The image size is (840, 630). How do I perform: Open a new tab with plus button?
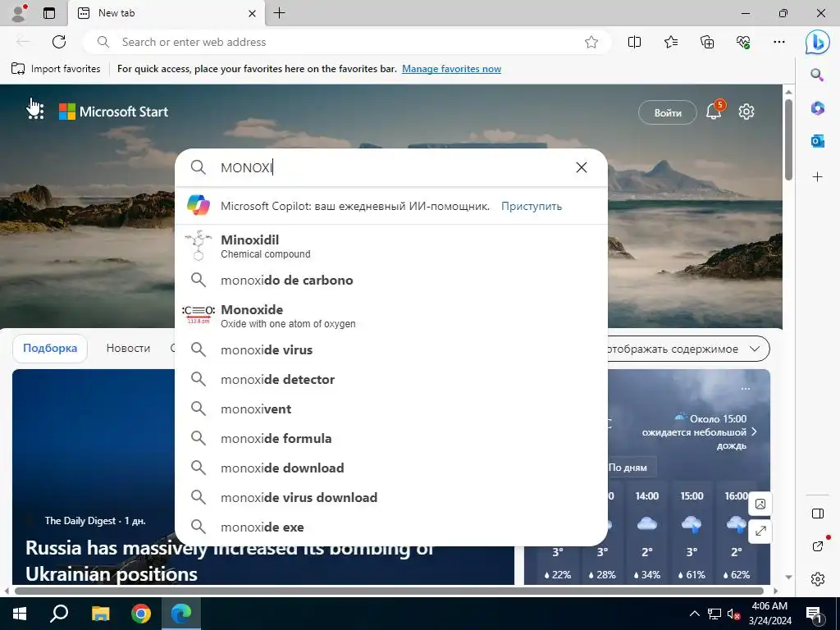(279, 13)
